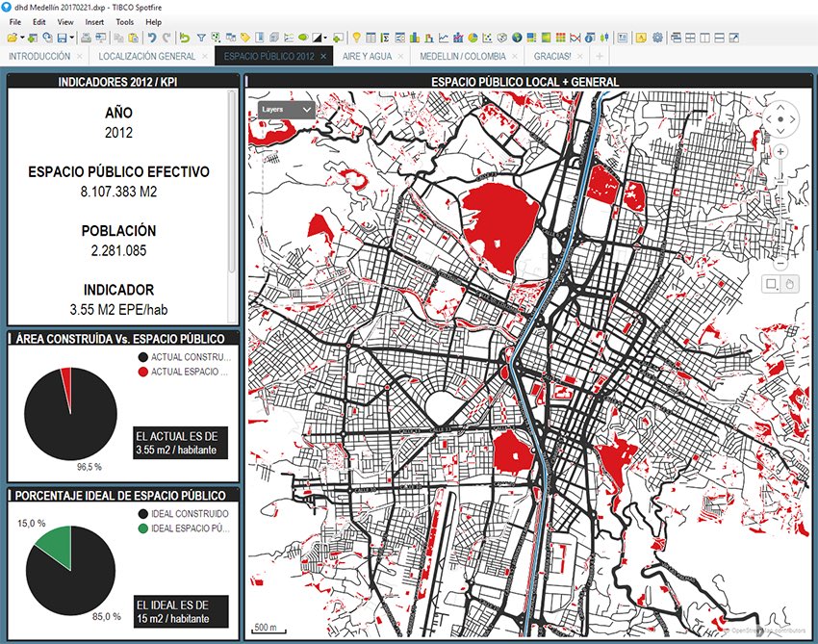
Task: Expand the Open file dropdown arrow
Action: 22,38
